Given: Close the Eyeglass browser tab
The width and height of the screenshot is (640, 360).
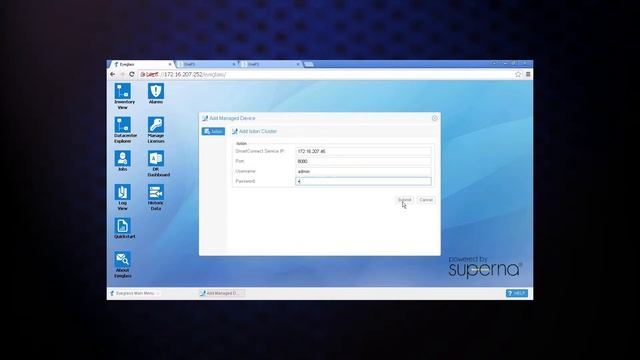Looking at the screenshot, I should [x=170, y=64].
